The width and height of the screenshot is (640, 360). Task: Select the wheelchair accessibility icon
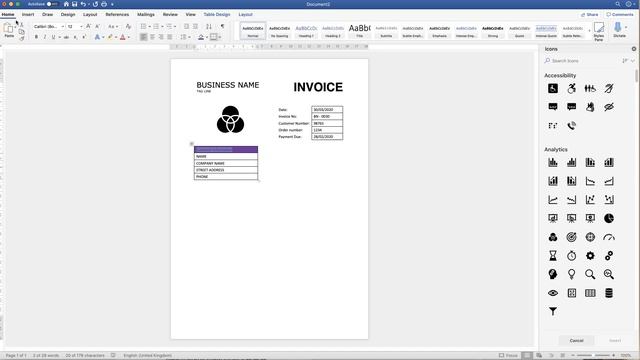click(x=553, y=88)
